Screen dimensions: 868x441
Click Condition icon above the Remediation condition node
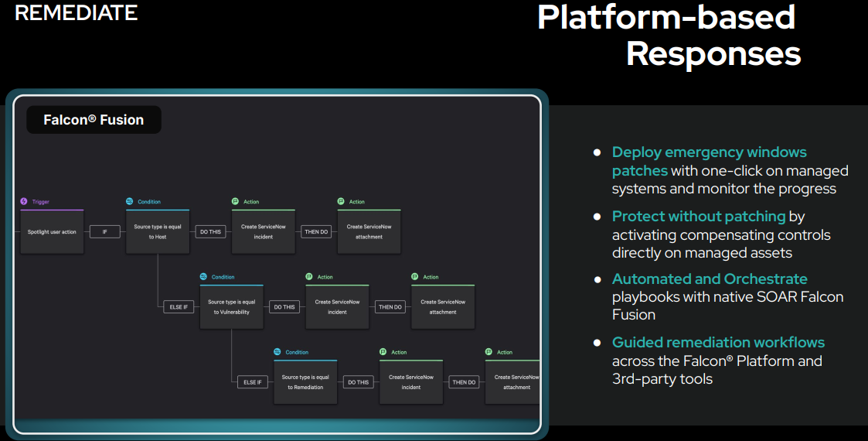(x=277, y=352)
